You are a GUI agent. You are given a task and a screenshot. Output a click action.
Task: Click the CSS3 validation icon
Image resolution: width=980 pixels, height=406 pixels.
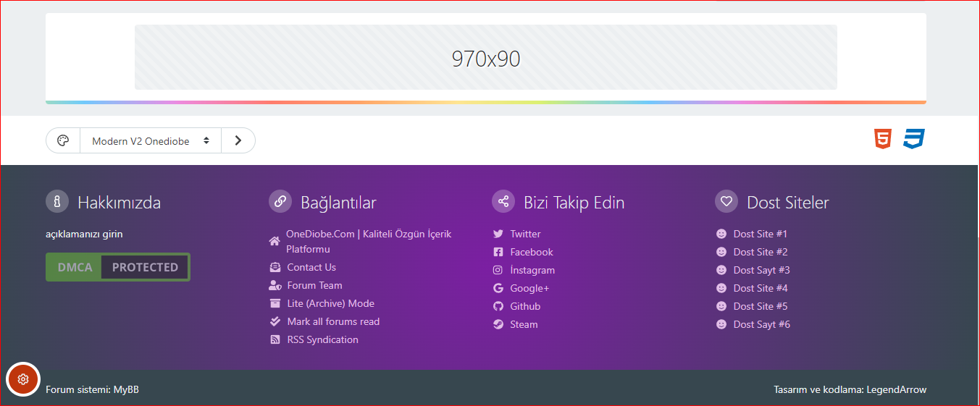[x=913, y=139]
